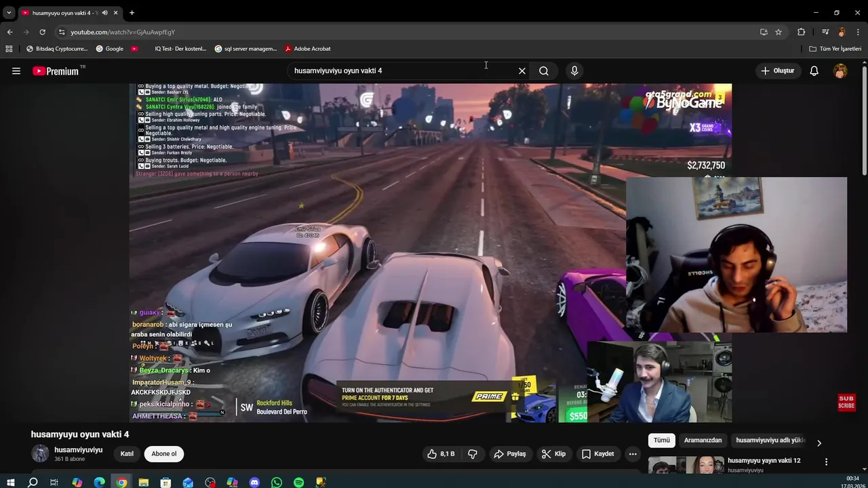Open Chrome media controls icon
868x488 pixels.
[825, 32]
